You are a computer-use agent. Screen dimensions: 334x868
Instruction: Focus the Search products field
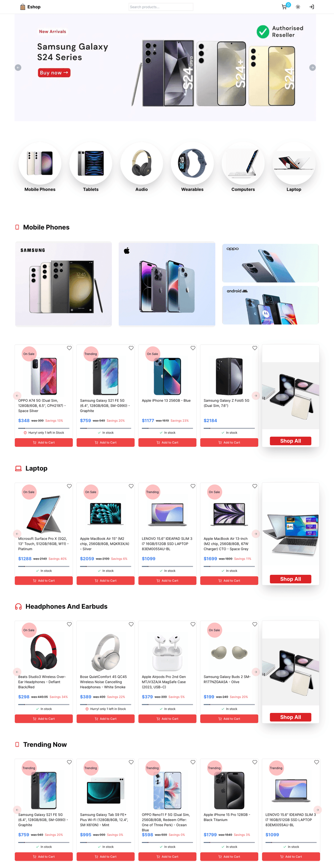161,7
